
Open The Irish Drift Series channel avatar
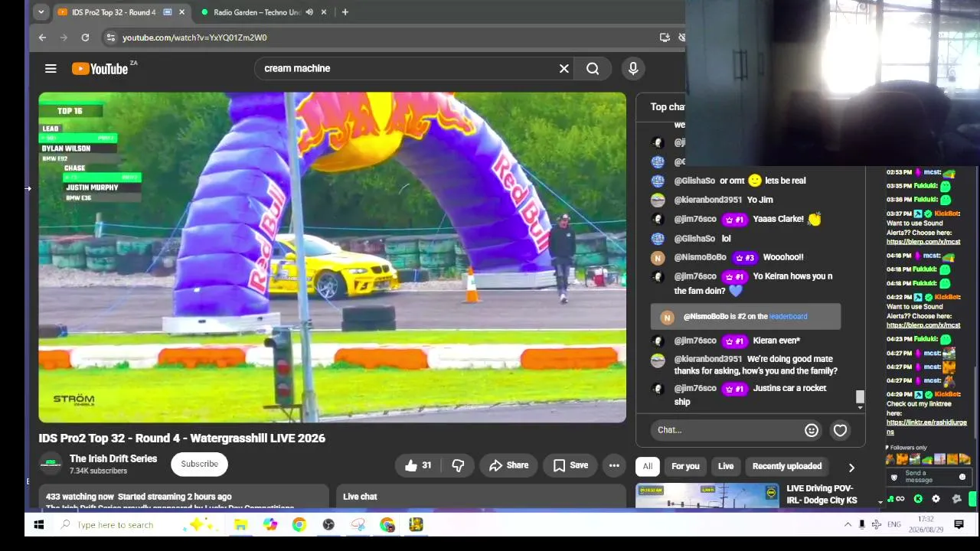[51, 464]
